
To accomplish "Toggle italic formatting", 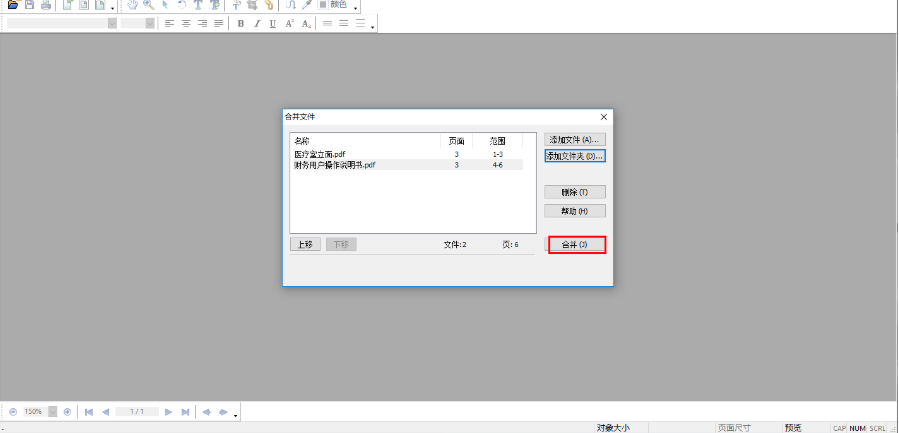I will (257, 24).
